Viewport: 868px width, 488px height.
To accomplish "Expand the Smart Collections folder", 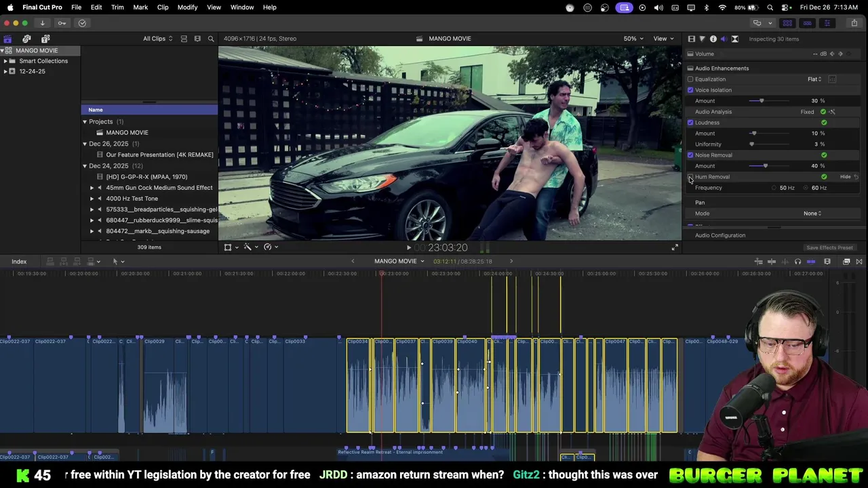I will tap(5, 61).
